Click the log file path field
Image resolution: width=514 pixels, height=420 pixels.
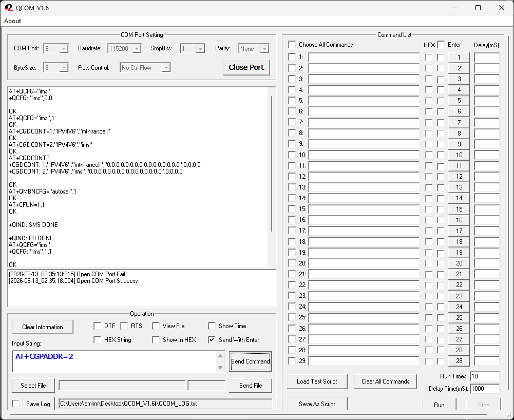pyautogui.click(x=165, y=404)
